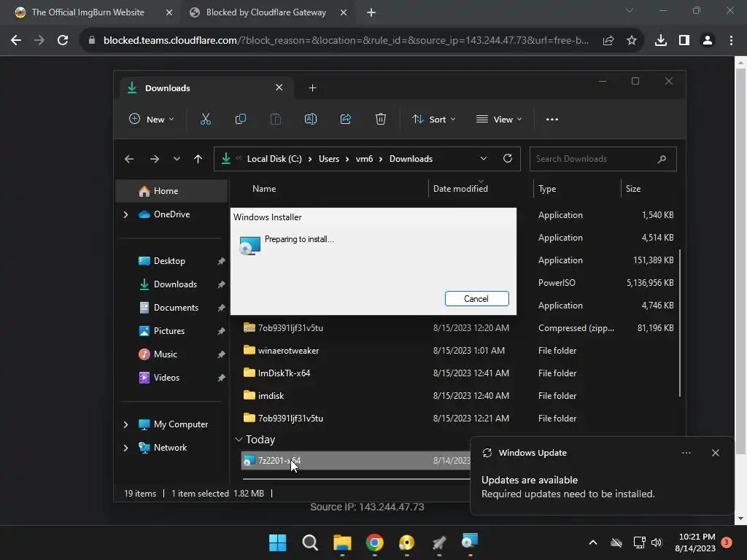Select the 7z2201-x64 installer file
The image size is (747, 560).
279,461
